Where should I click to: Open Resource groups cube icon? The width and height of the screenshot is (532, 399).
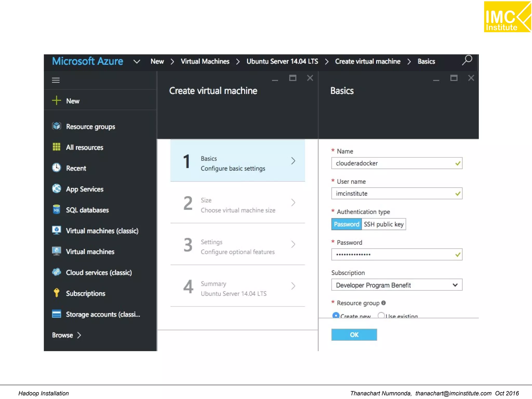click(56, 126)
